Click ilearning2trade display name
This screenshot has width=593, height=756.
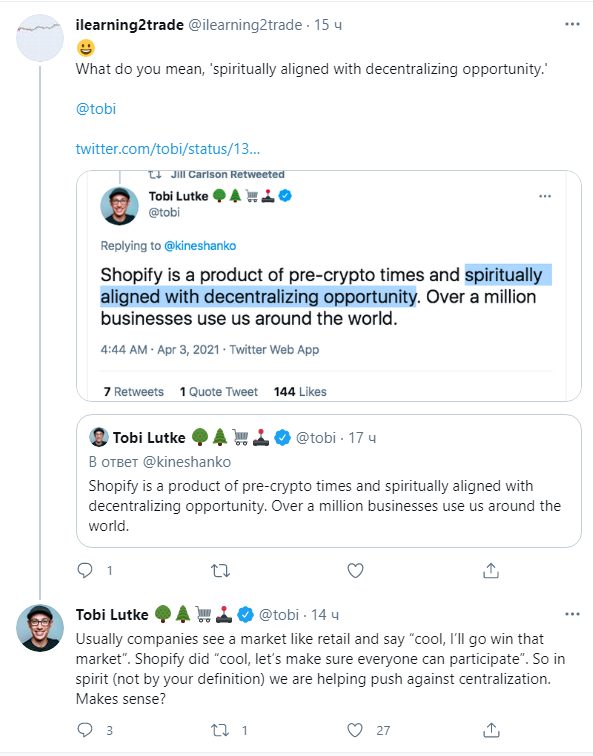(x=130, y=25)
